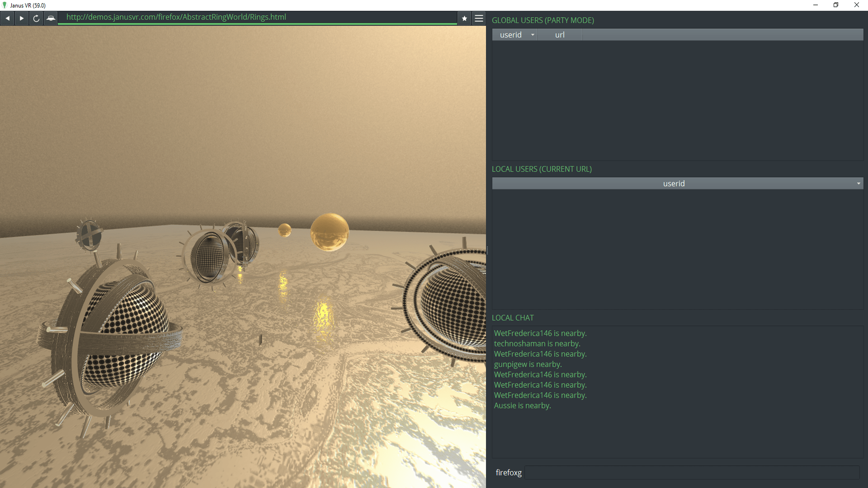Bookmark this room with the star icon
Image resolution: width=868 pixels, height=488 pixels.
pos(464,18)
